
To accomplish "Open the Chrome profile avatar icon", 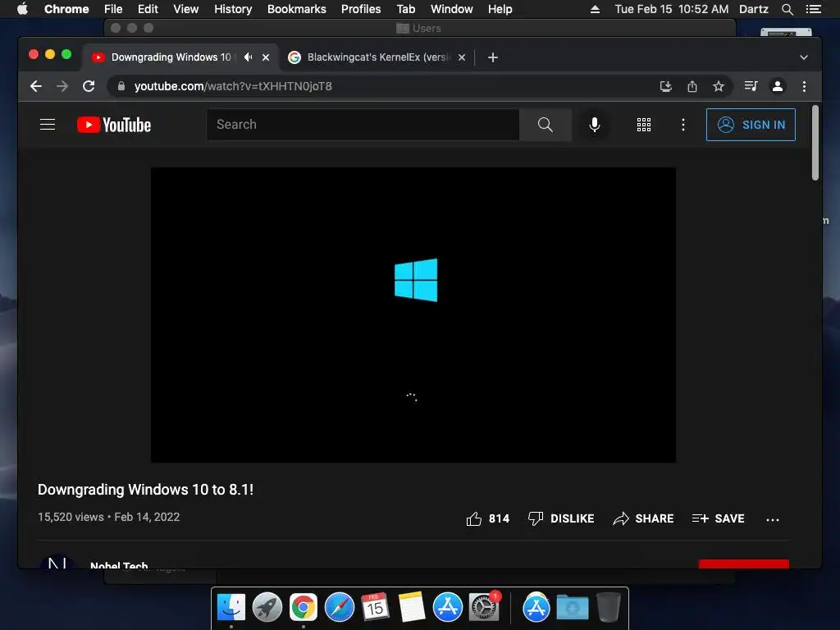I will click(x=778, y=86).
